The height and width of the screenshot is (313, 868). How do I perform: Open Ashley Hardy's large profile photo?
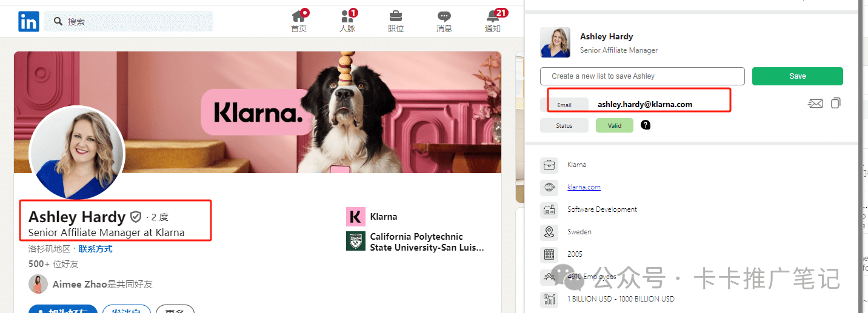point(77,153)
